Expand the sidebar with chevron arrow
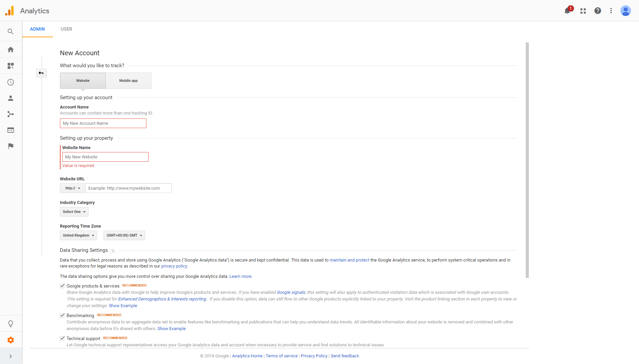639x364 pixels. [11, 356]
